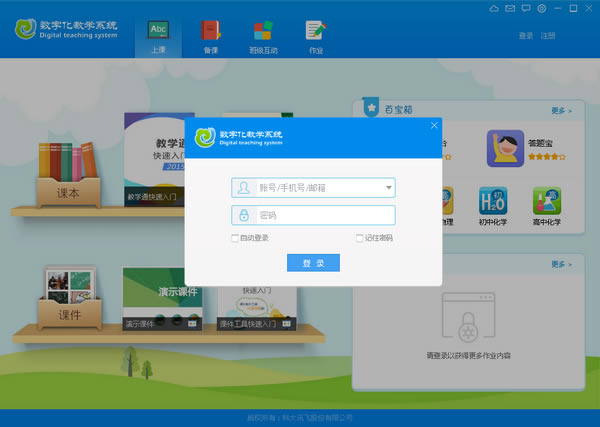Open the mail envelope icon in title bar
600x427 pixels.
coord(510,8)
